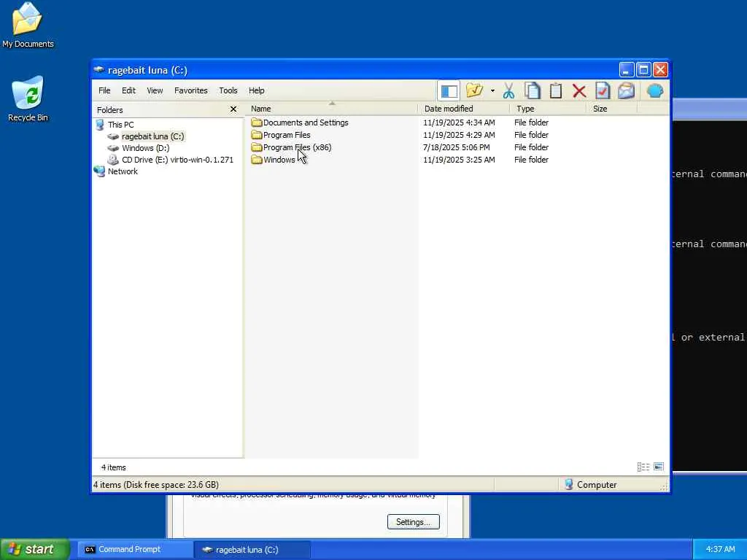Toggle the Folders pane toolbar button
747x560 pixels.
tap(449, 90)
